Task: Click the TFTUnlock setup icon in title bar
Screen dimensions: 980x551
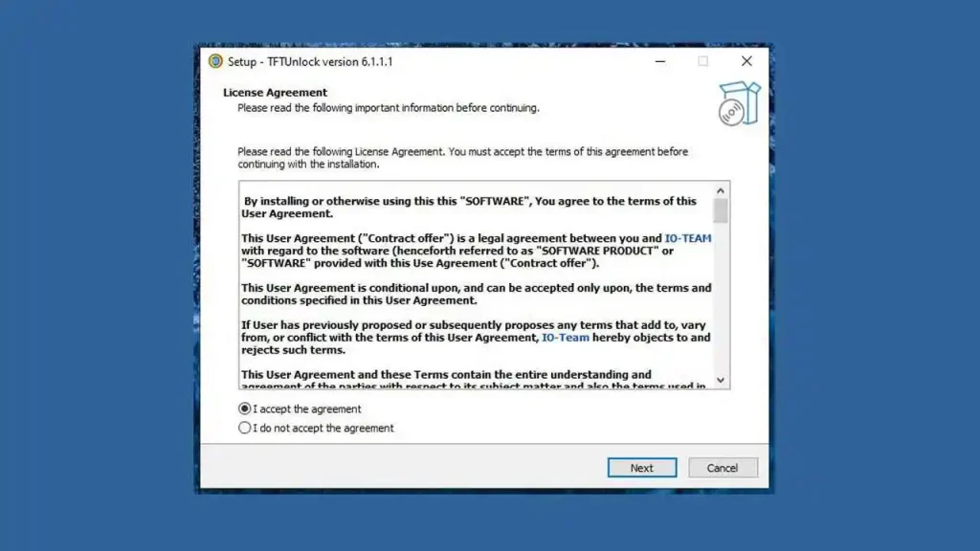Action: pyautogui.click(x=215, y=61)
